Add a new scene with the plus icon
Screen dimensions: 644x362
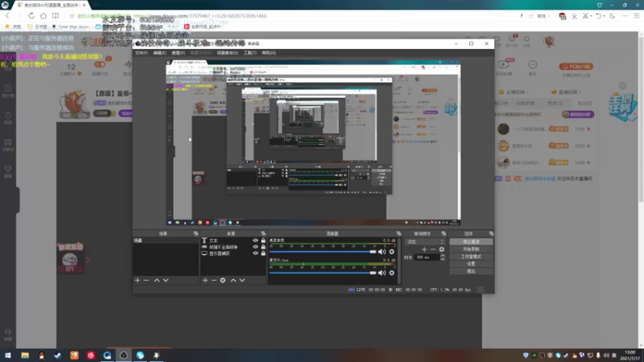pos(137,280)
